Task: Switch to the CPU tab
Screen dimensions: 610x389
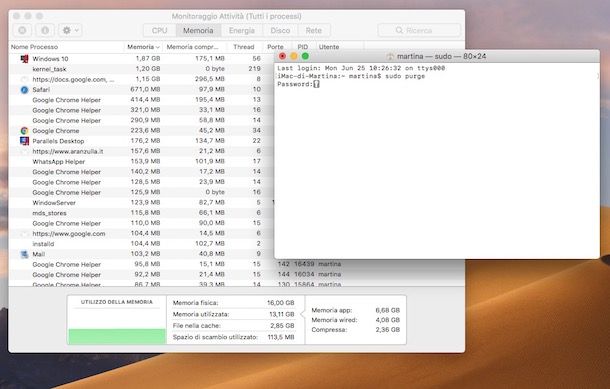Action: pos(160,30)
